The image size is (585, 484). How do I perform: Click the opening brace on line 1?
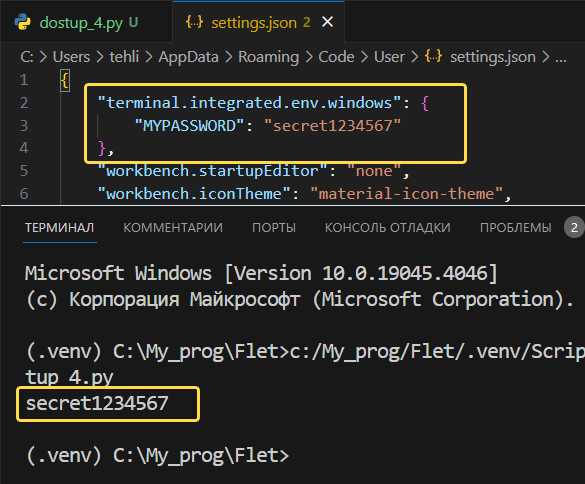65,80
